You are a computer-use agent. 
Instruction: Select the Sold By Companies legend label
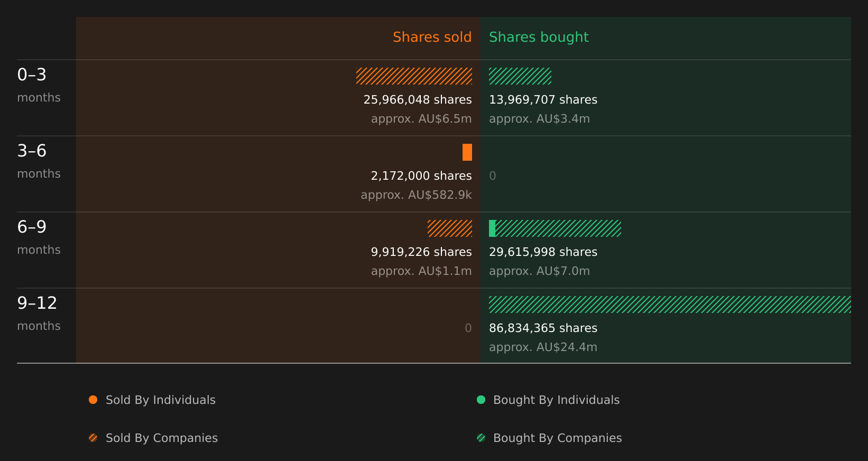(x=162, y=438)
